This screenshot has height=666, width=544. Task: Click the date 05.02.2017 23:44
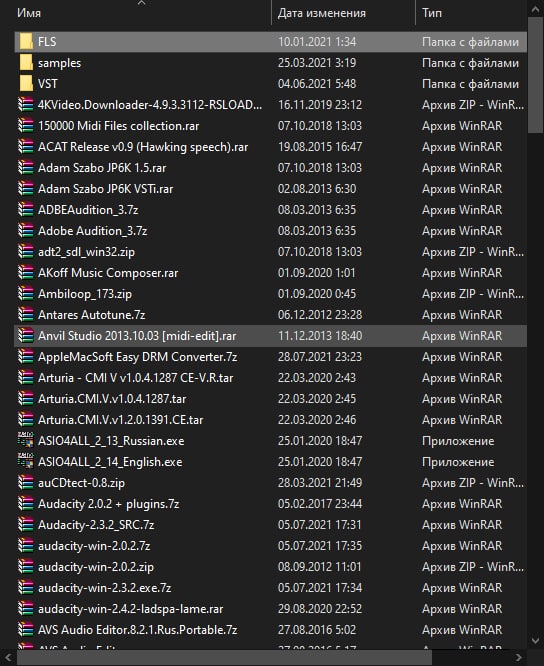tap(320, 504)
